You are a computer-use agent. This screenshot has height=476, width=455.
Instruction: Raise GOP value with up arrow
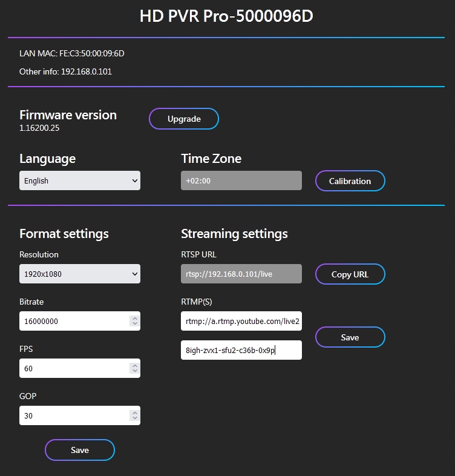tap(134, 412)
